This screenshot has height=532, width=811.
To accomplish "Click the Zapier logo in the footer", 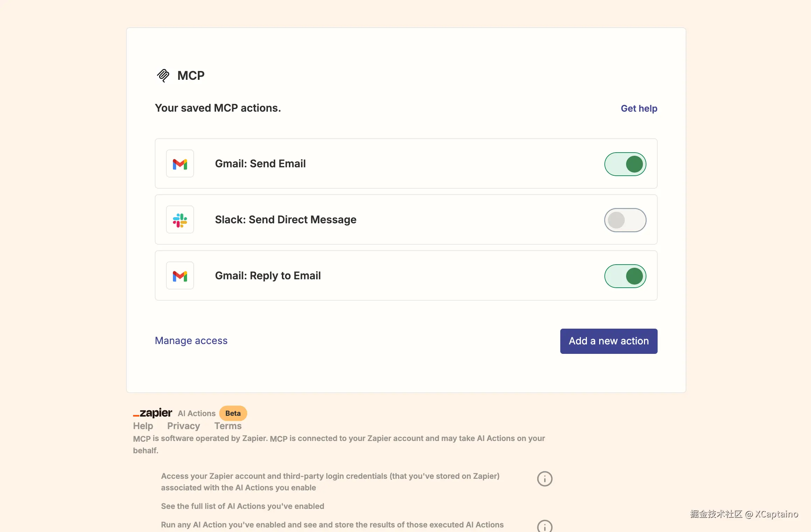I will [153, 413].
